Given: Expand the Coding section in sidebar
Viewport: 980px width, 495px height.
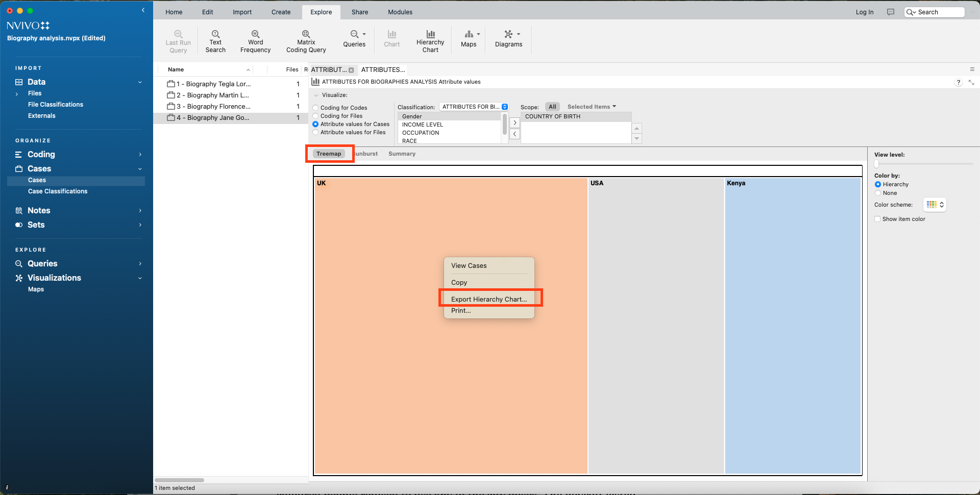Looking at the screenshot, I should click(x=140, y=155).
